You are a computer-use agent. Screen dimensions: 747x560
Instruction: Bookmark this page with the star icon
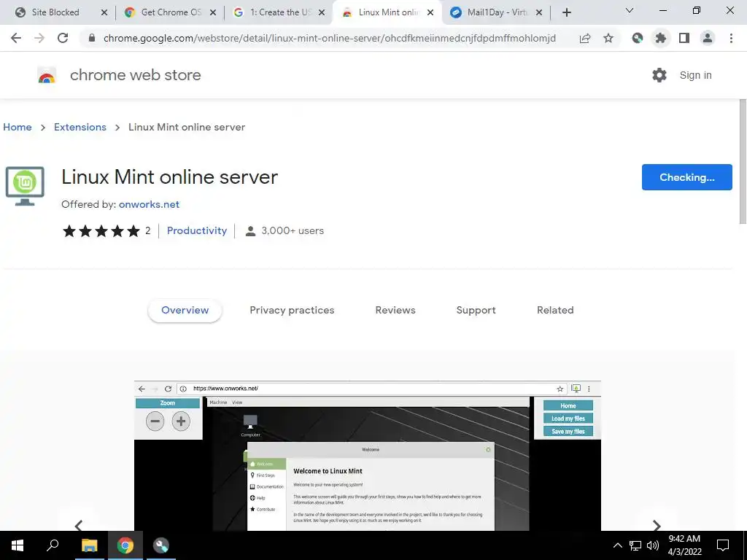(x=608, y=38)
